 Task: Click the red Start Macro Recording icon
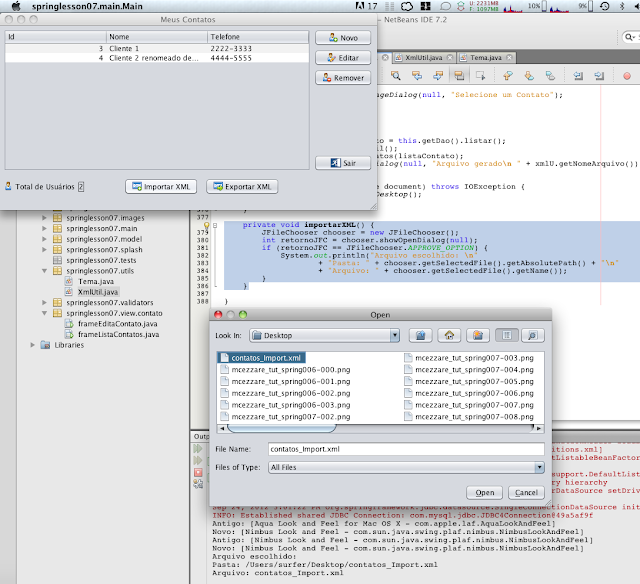pos(627,76)
